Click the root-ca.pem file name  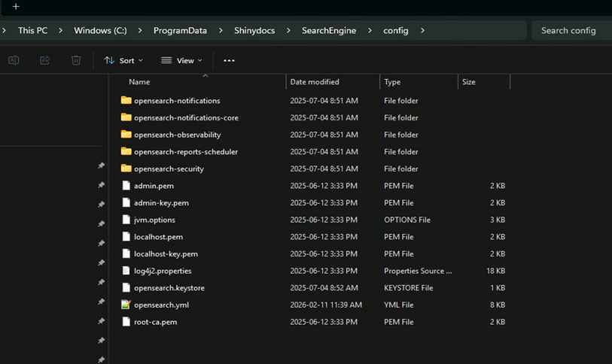tap(155, 322)
